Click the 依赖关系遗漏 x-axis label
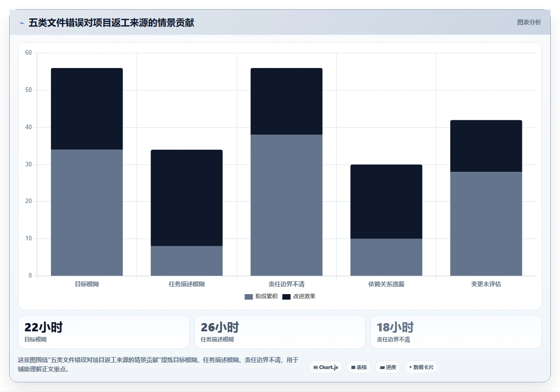This screenshot has width=560, height=392. click(386, 284)
